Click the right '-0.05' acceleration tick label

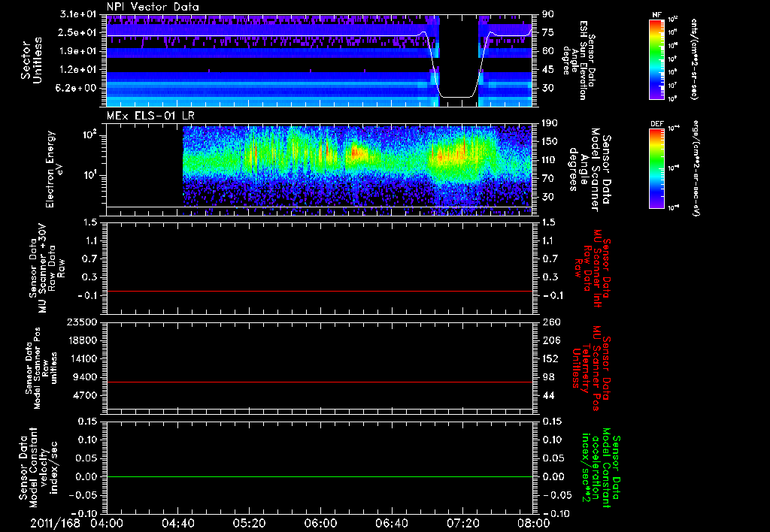click(x=557, y=495)
